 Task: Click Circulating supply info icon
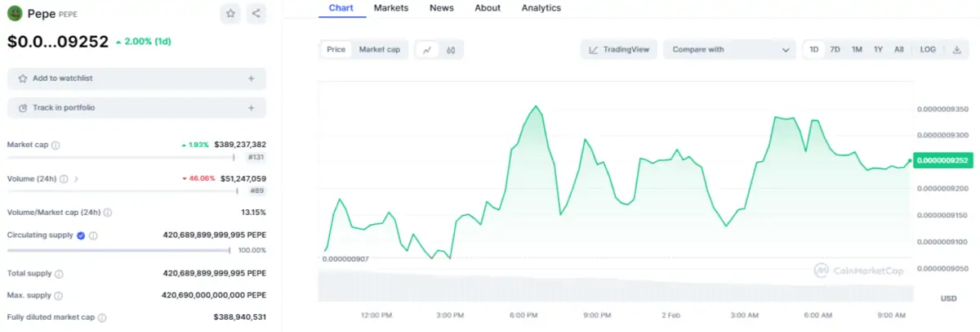(93, 236)
